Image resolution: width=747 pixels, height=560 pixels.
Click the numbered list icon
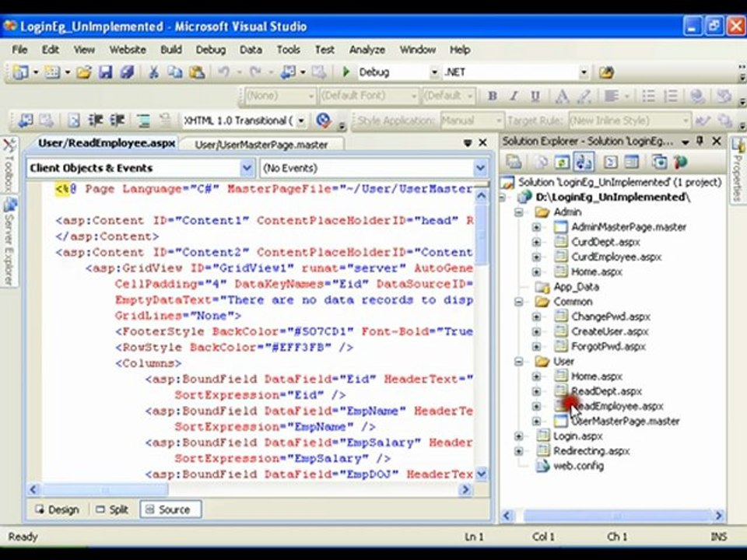(671, 96)
